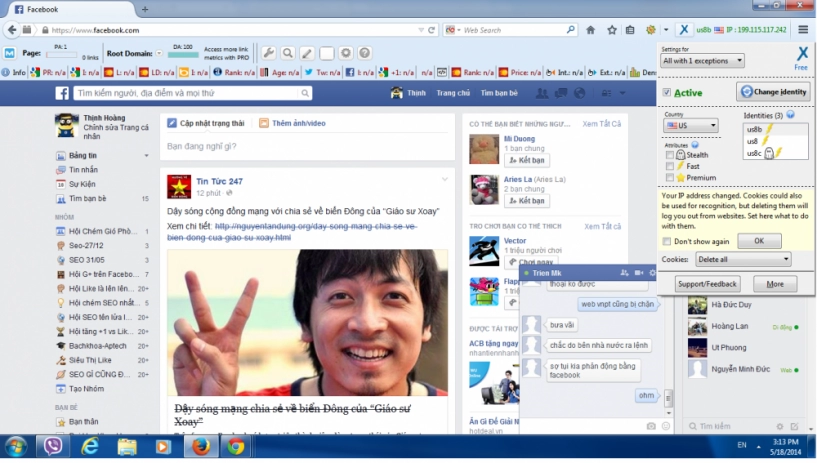Open the Windows Start menu

coord(16,446)
